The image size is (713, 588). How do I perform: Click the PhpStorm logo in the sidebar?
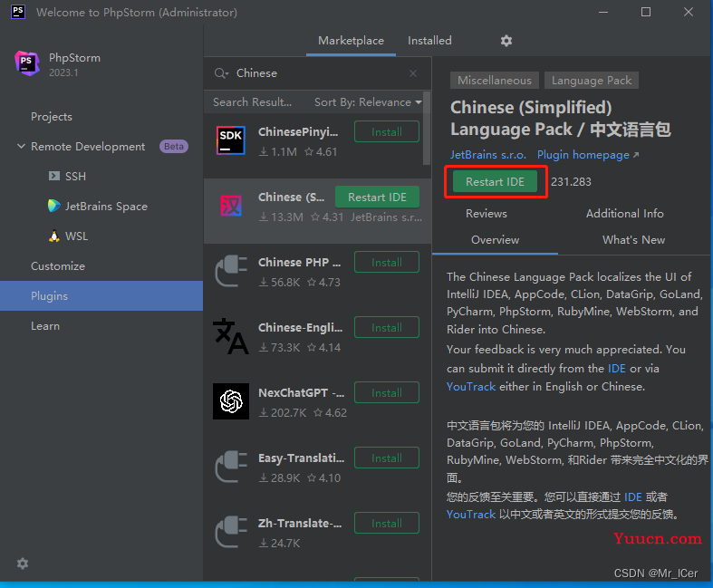pyautogui.click(x=27, y=63)
